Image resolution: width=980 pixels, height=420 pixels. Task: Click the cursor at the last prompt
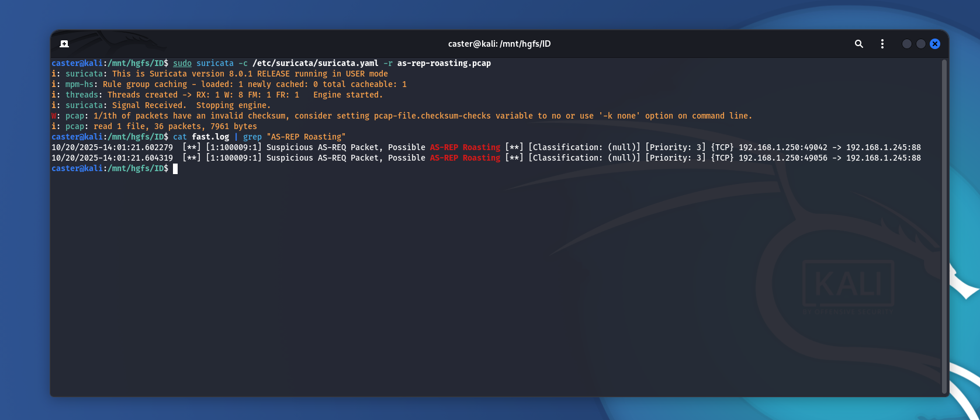[175, 169]
